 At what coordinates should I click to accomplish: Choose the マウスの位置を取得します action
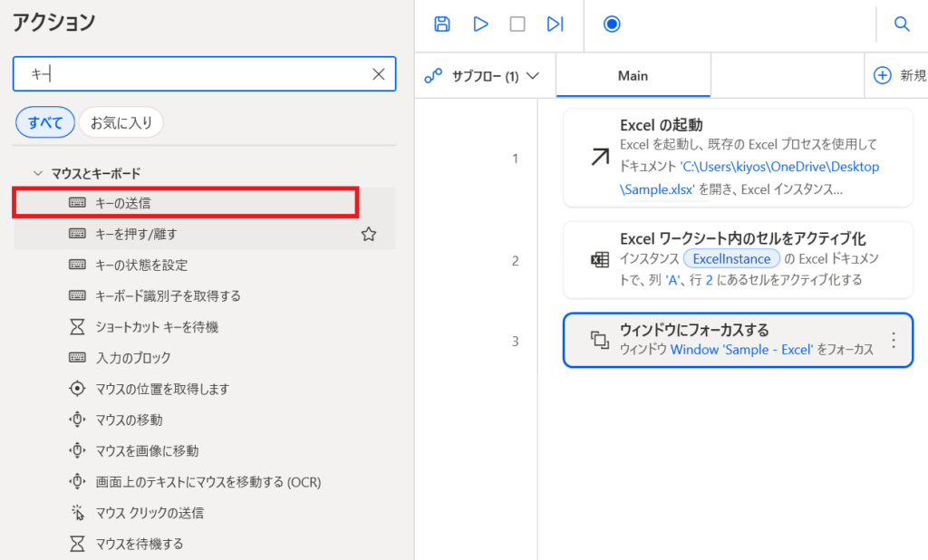point(204,389)
